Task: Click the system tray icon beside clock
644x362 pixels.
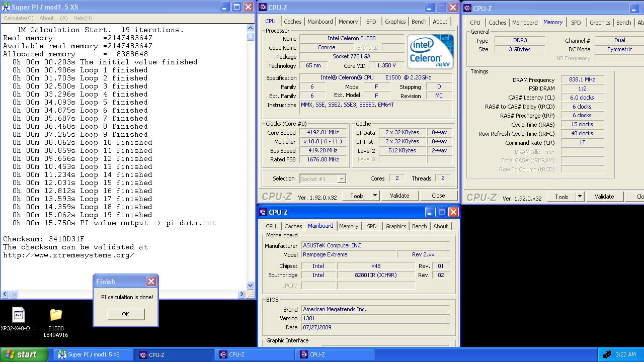Action: [607, 354]
